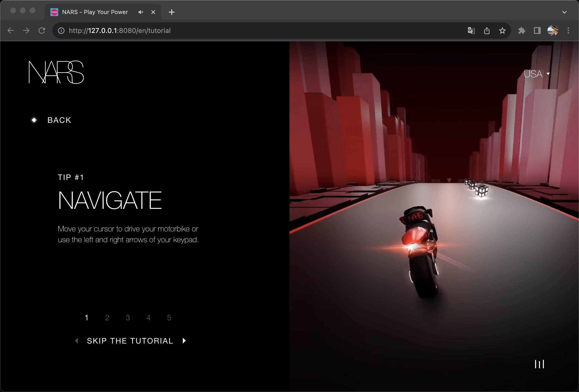
Task: Click SKIP THE TUTORIAL
Action: [x=130, y=341]
